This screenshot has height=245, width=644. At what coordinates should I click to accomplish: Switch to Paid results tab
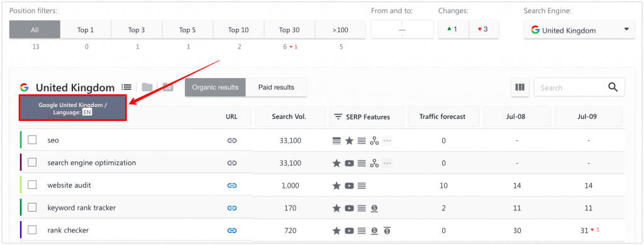(277, 87)
